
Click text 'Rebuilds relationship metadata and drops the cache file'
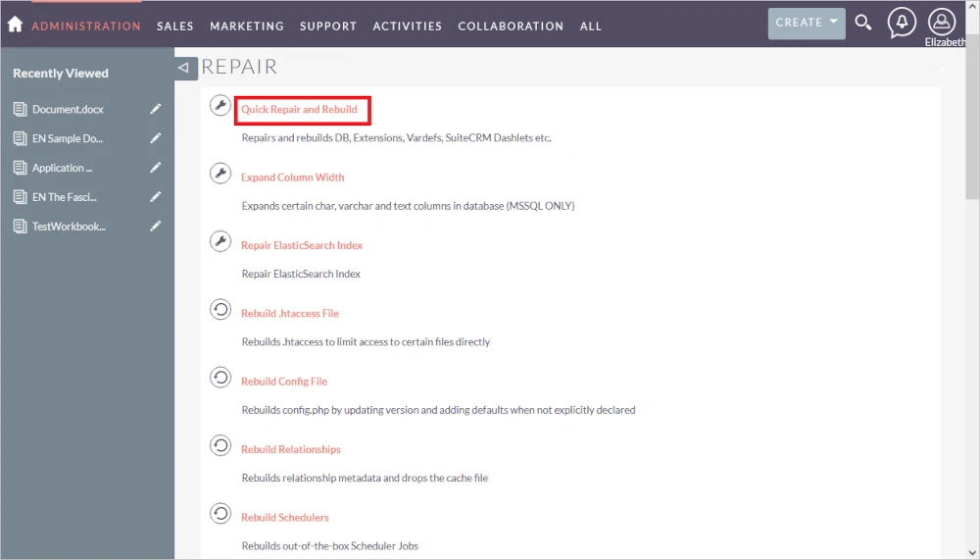[x=365, y=478]
